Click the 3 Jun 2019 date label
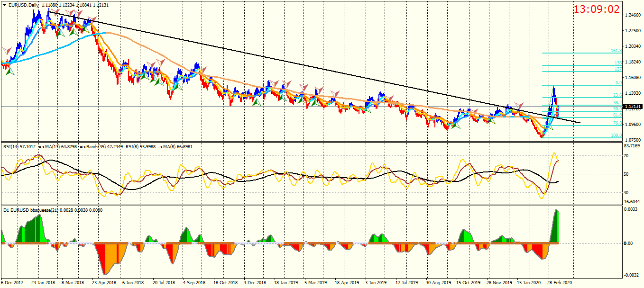 (377, 283)
